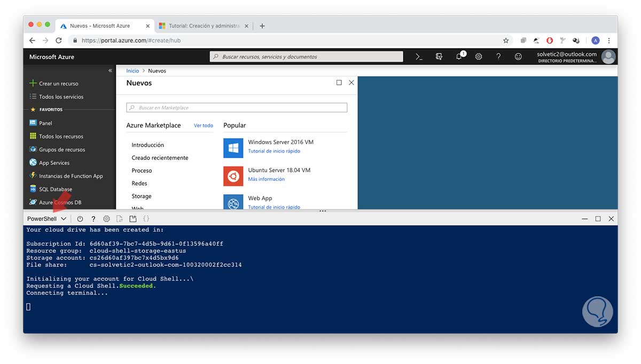
Task: Click the Windows Server 2016 VM icon
Action: coord(233,148)
